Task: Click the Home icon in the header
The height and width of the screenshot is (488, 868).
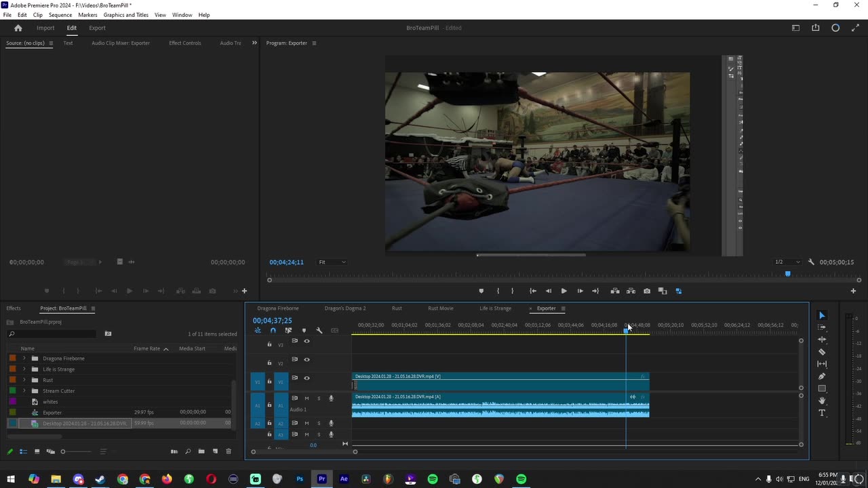Action: pos(18,28)
